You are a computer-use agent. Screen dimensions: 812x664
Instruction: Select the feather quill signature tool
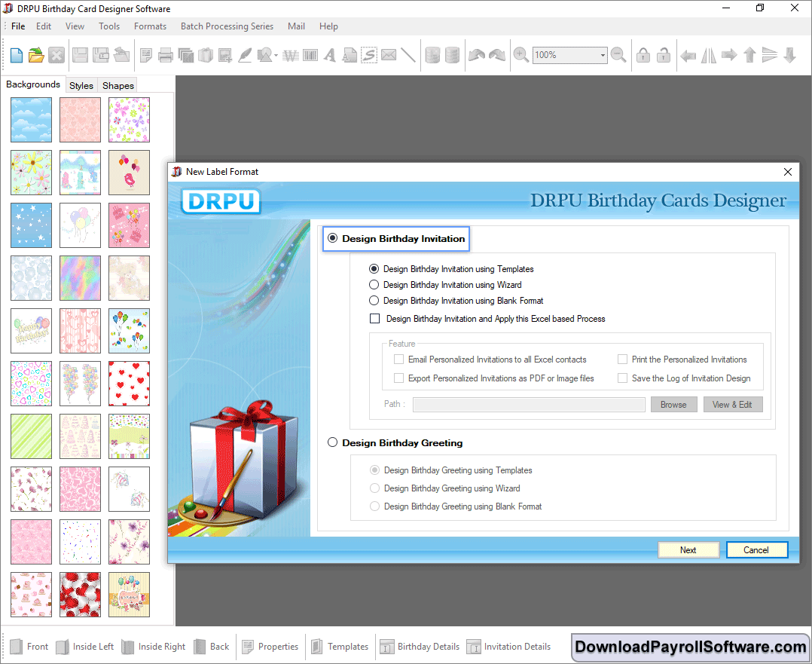(245, 55)
